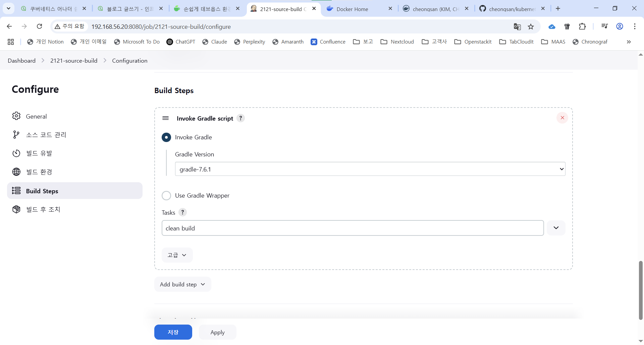Viewport: 644px width, 345px height.
Task: Open the media control icon in toolbar
Action: tap(604, 26)
